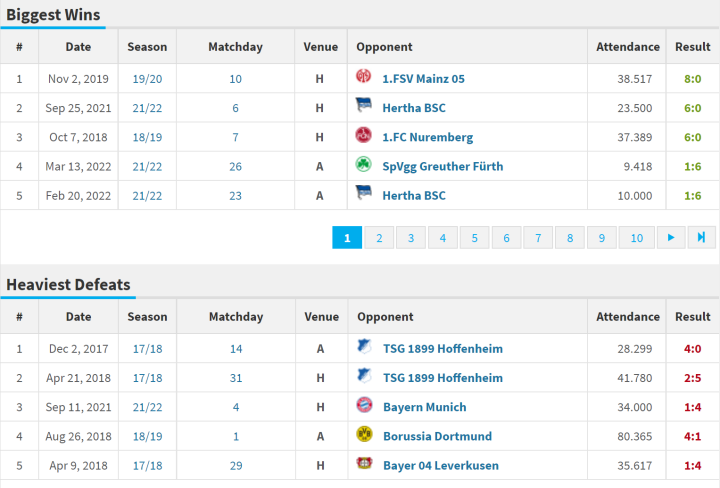
Task: Click the Bayern Munich club crest
Action: pos(364,406)
